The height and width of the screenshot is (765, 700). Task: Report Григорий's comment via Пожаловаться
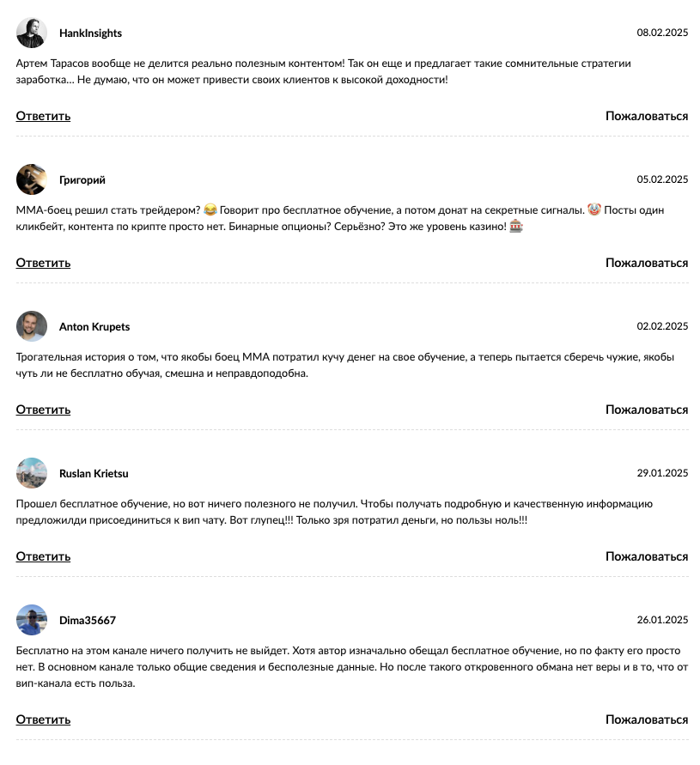coord(647,263)
